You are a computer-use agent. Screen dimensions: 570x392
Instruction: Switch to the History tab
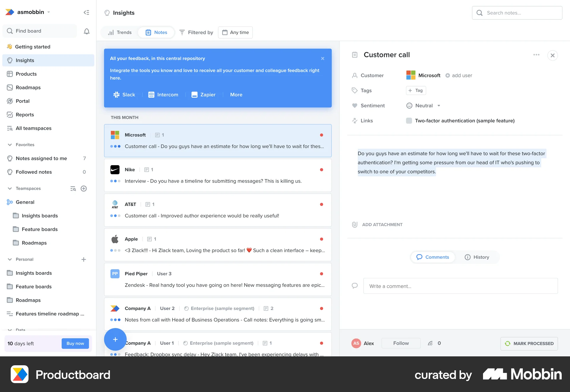[477, 257]
